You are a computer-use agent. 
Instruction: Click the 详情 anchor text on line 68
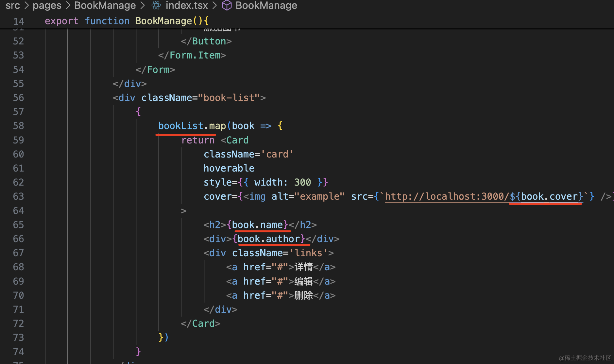pyautogui.click(x=304, y=267)
